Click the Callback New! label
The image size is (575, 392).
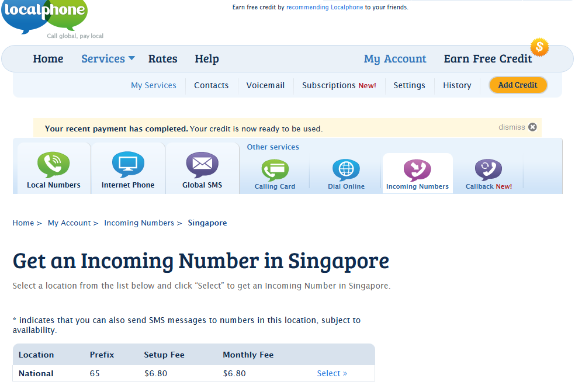tap(489, 186)
